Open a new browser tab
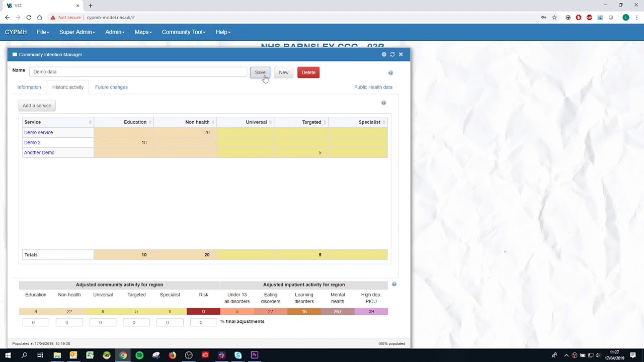This screenshot has width=644, height=362. (x=91, y=6)
